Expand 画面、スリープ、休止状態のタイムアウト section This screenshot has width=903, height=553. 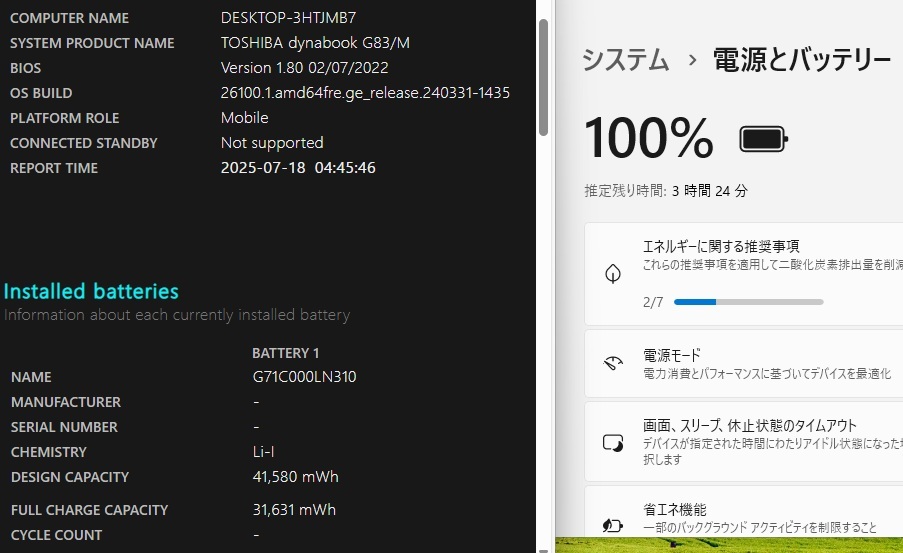click(x=743, y=442)
